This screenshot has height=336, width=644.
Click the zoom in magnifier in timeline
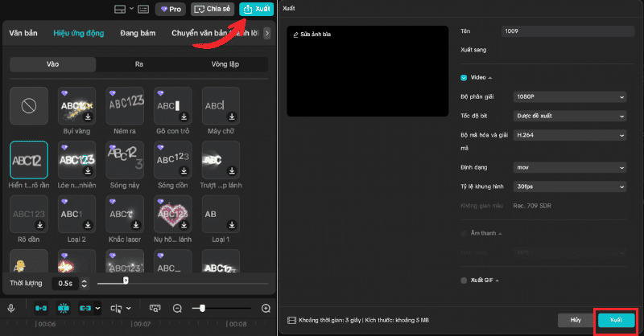click(266, 308)
